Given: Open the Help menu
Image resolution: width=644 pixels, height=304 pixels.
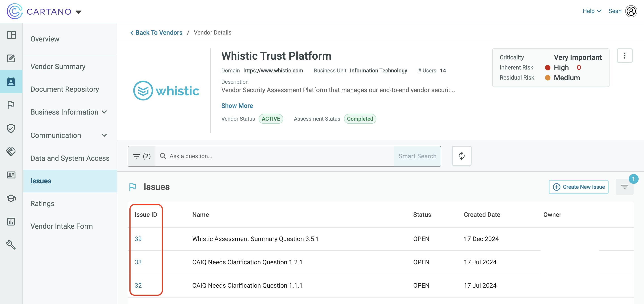Looking at the screenshot, I should 592,11.
